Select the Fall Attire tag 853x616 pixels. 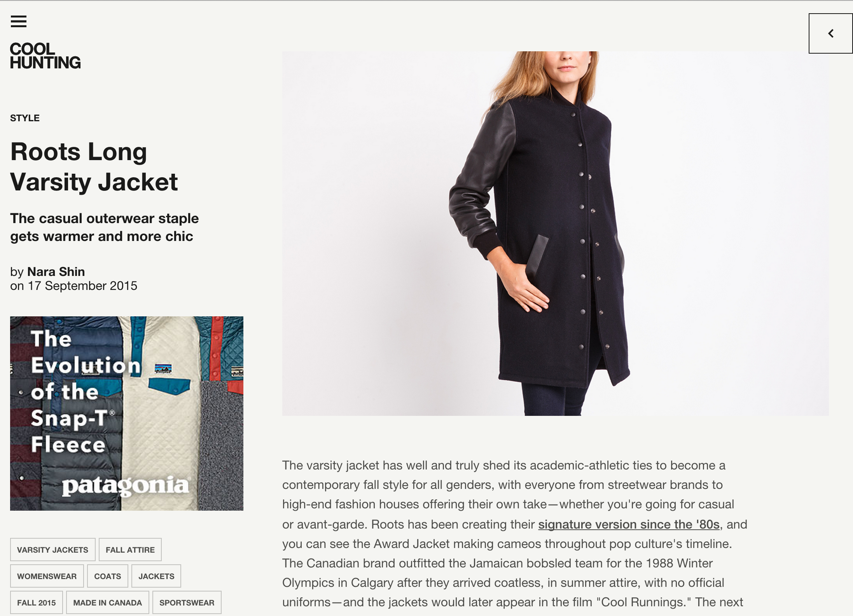[x=130, y=550]
